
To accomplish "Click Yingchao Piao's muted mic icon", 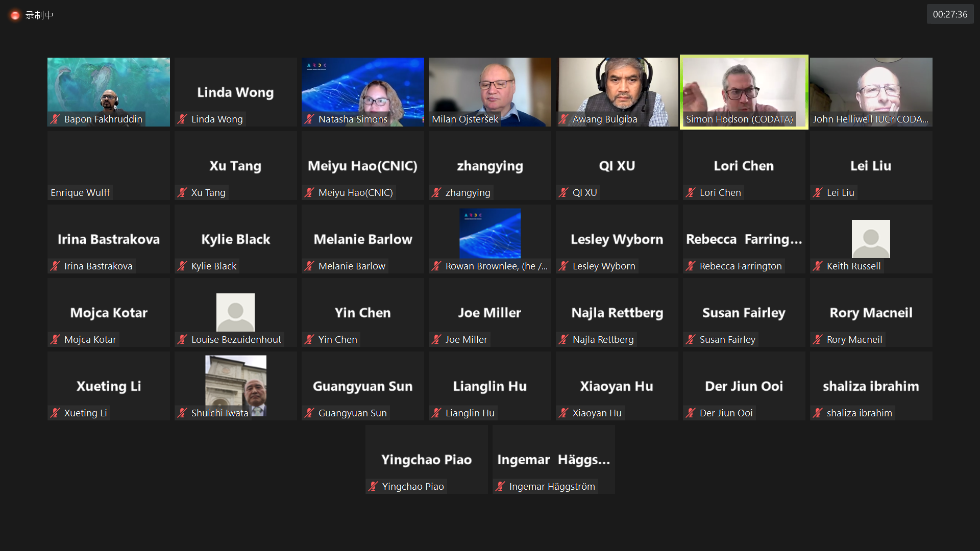I will click(x=373, y=486).
